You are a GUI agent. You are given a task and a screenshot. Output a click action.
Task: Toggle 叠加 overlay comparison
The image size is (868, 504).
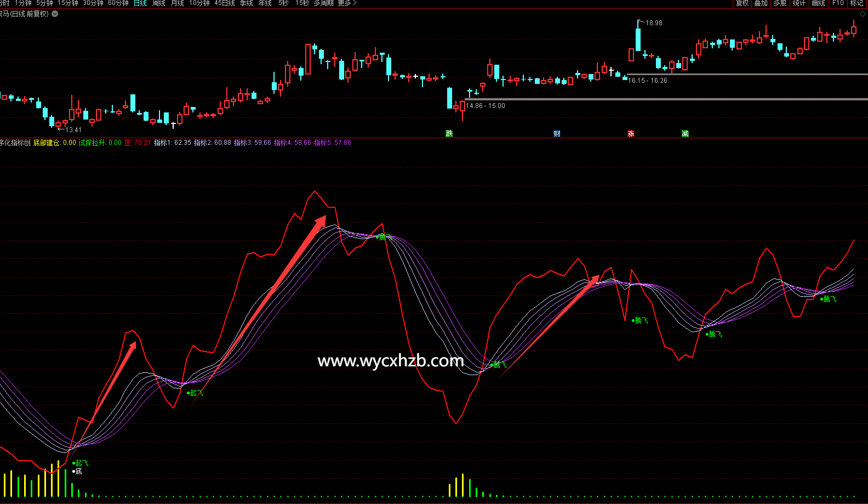[761, 3]
